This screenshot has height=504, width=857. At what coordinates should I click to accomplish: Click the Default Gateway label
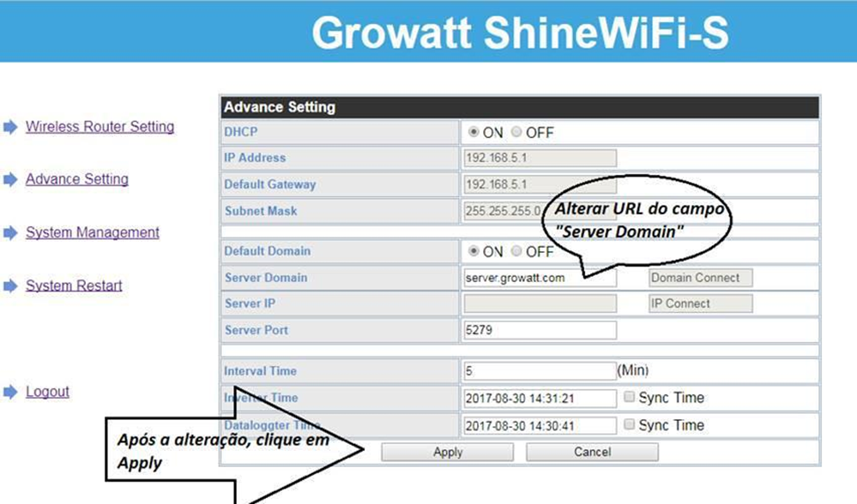pos(270,184)
